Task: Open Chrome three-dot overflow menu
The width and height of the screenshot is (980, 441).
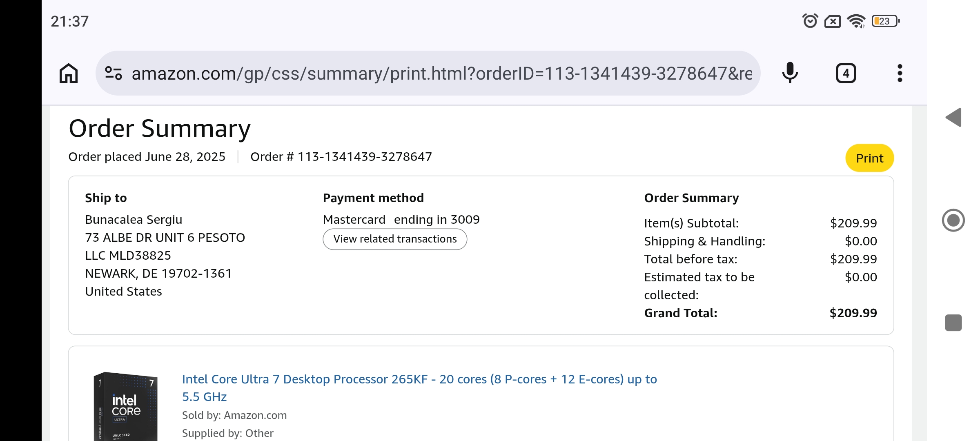Action: coord(900,73)
